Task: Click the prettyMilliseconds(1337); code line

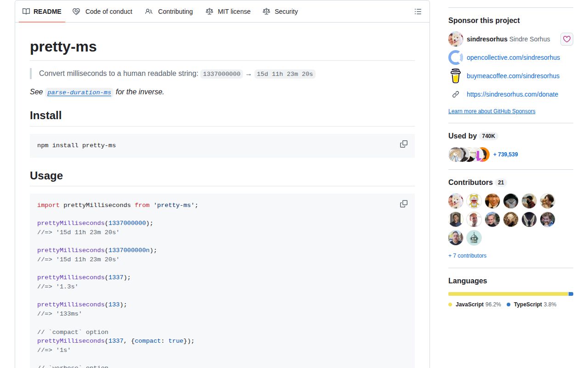Action: click(84, 277)
